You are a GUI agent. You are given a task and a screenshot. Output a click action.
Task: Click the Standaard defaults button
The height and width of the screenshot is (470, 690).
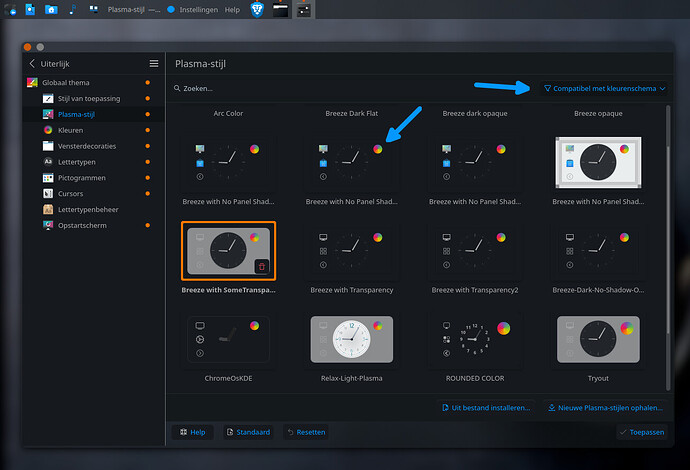pyautogui.click(x=248, y=432)
